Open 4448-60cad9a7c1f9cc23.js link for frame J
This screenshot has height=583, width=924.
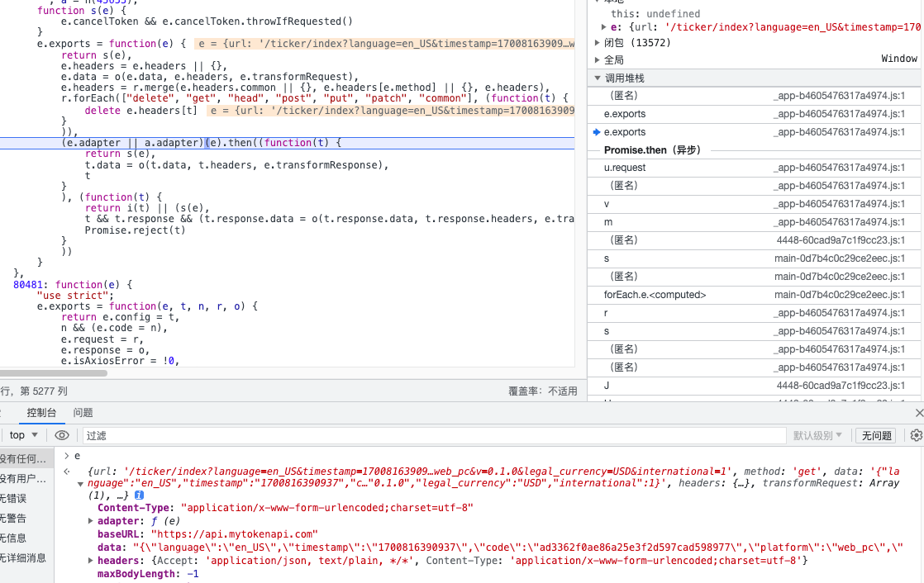(x=841, y=386)
